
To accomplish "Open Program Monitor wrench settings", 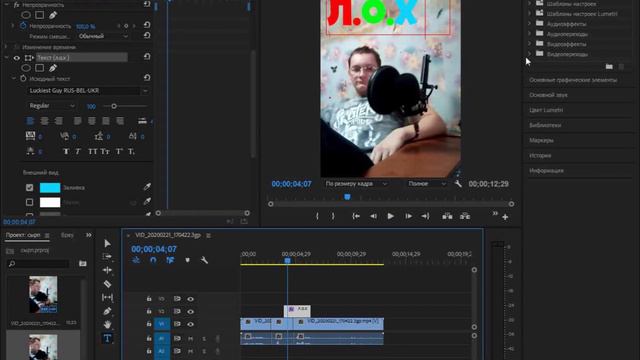I will coord(458,184).
